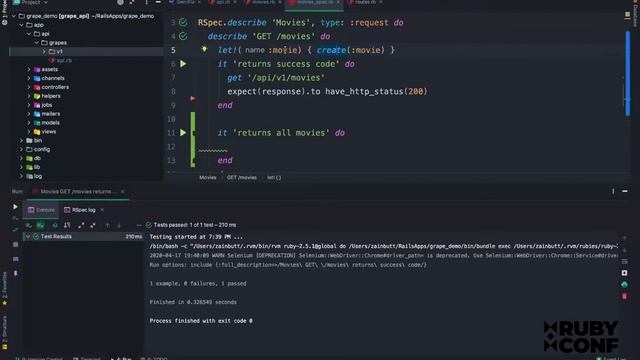
Task: Click the Stop process square icon
Action: click(x=16, y=244)
